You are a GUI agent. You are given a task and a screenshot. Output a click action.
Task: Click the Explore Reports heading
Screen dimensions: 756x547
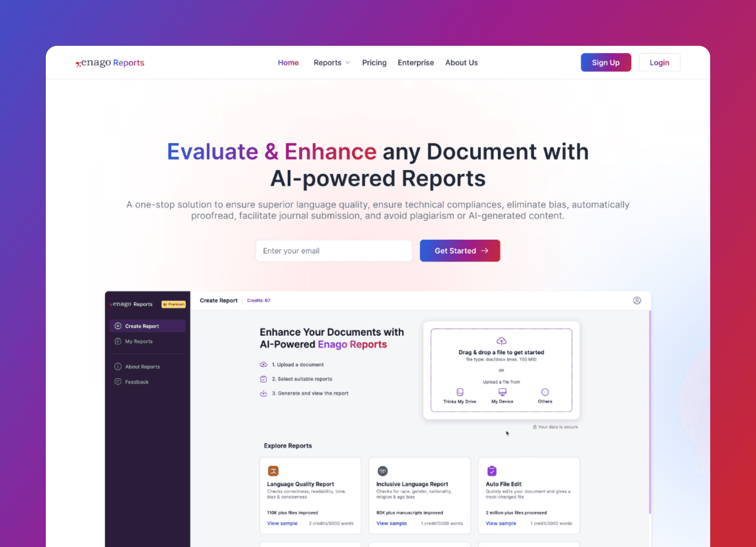288,446
